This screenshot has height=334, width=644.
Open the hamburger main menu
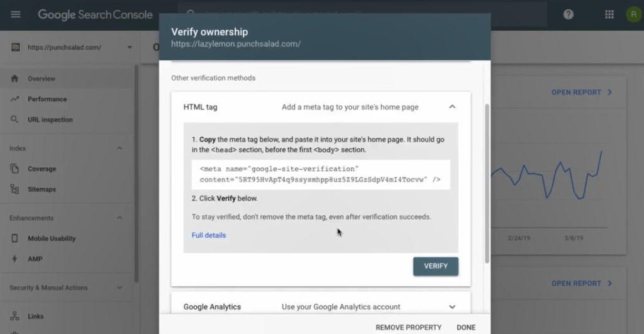[x=16, y=15]
